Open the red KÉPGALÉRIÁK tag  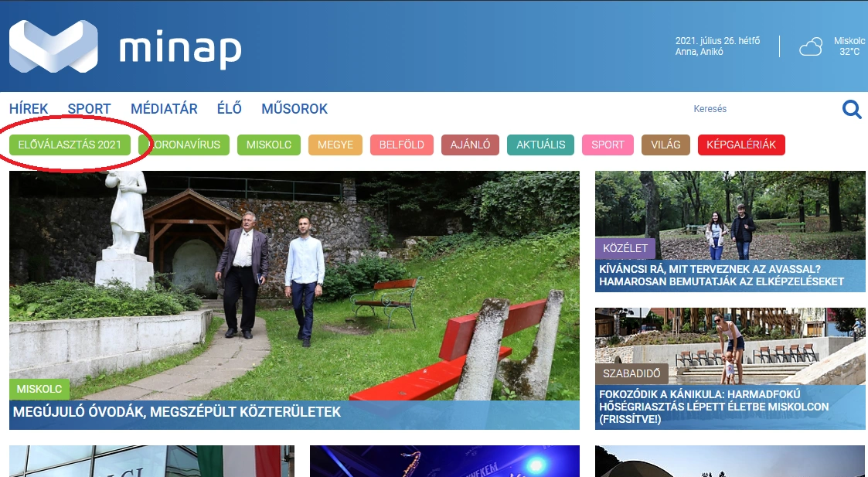(x=740, y=145)
